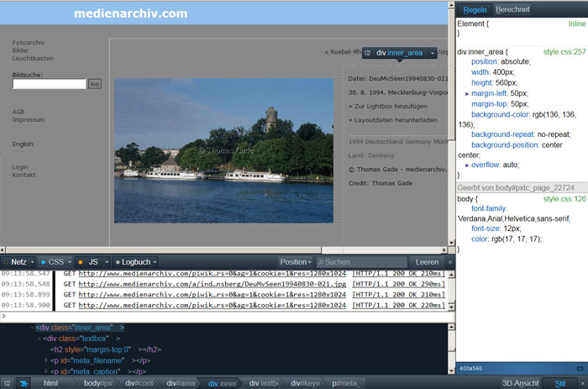Image resolution: width=588 pixels, height=389 pixels.
Task: Expand the margin-left CSS property
Action: coord(467,92)
